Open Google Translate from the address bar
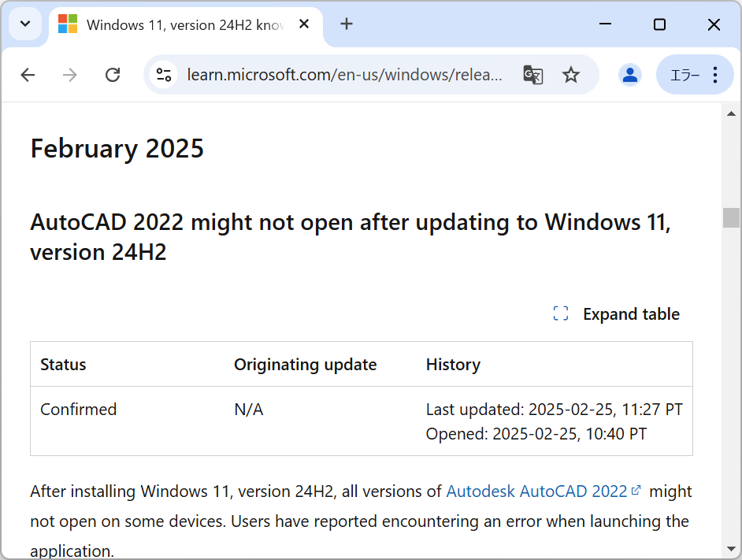 pos(532,75)
